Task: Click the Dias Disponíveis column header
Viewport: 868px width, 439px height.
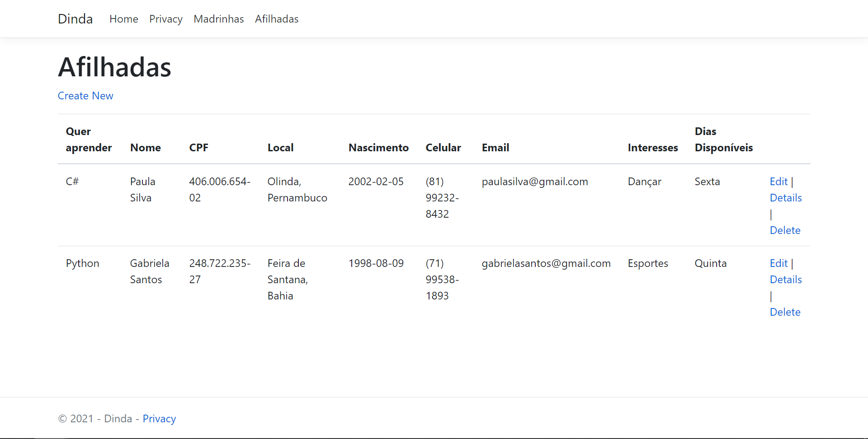Action: point(724,140)
